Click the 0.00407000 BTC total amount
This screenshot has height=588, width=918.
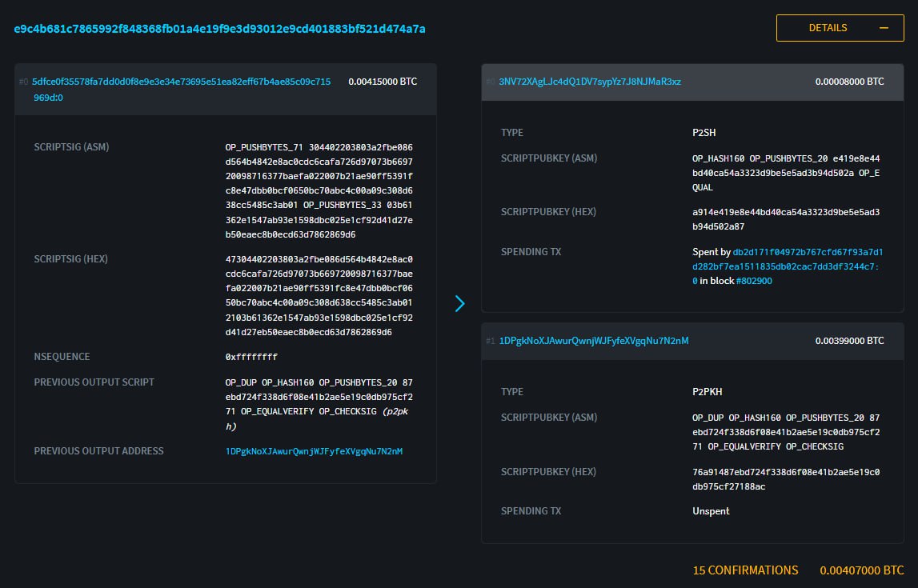862,570
